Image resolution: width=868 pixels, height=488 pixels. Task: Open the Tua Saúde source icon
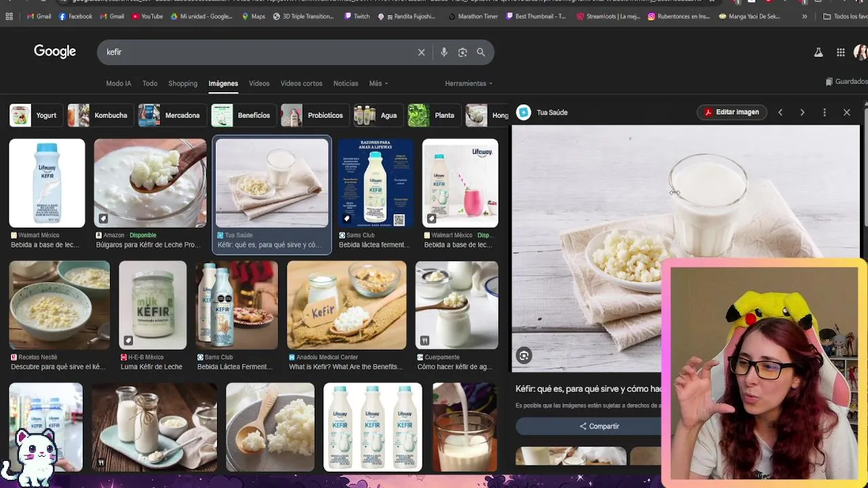[523, 113]
